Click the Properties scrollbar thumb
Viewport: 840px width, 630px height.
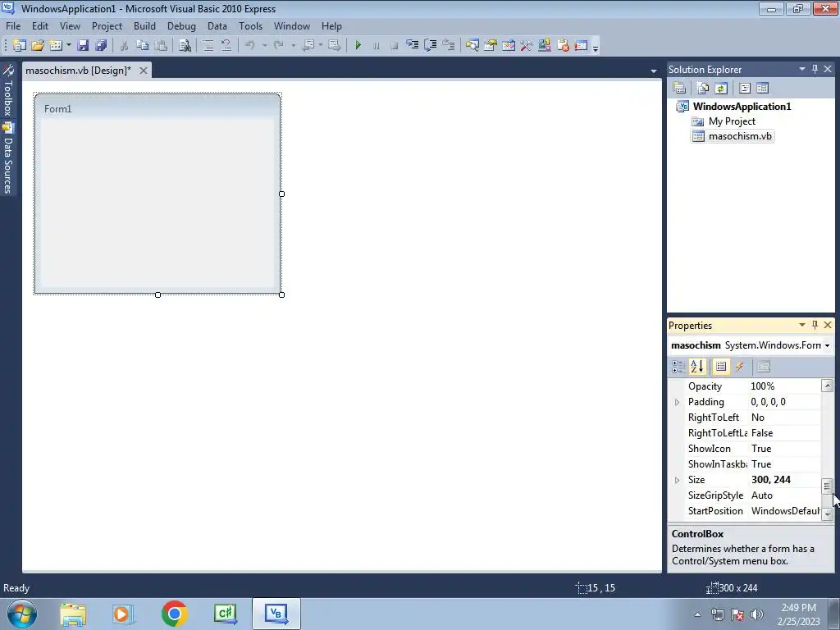(x=827, y=486)
